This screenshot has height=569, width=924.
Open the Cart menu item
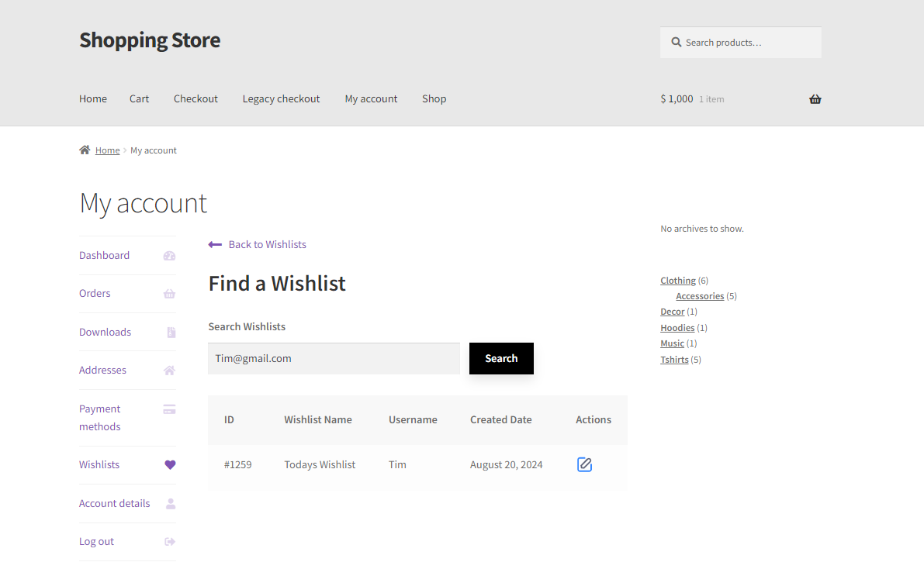139,99
